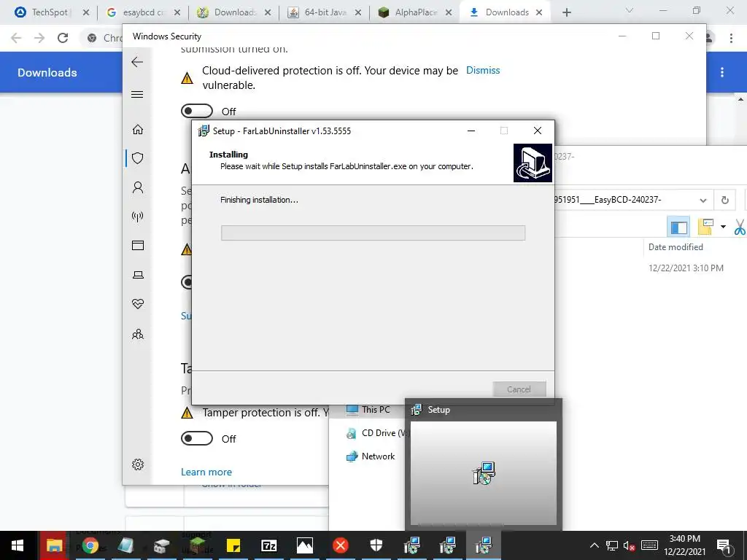The image size is (747, 560).
Task: Click the Setup taskbar preview thumbnail
Action: [x=484, y=472]
